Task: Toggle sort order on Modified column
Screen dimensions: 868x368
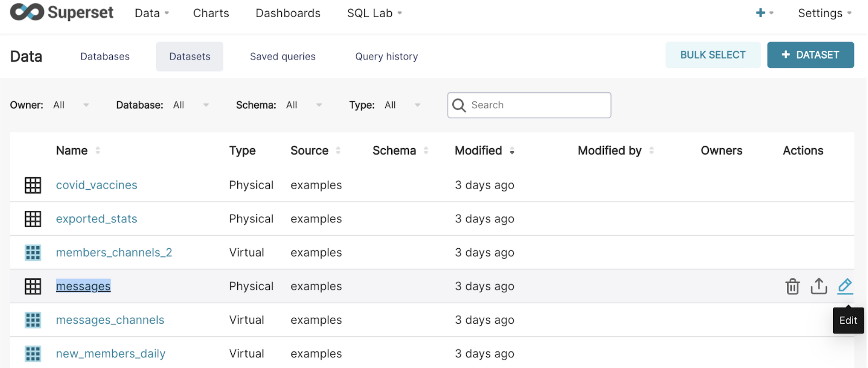Action: point(512,151)
